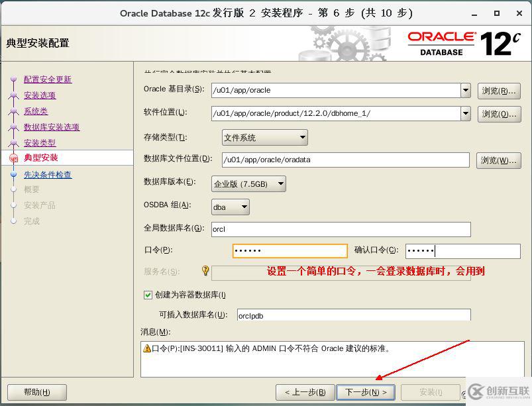Open the software location dropdown arrow
The width and height of the screenshot is (532, 406).
(x=466, y=113)
